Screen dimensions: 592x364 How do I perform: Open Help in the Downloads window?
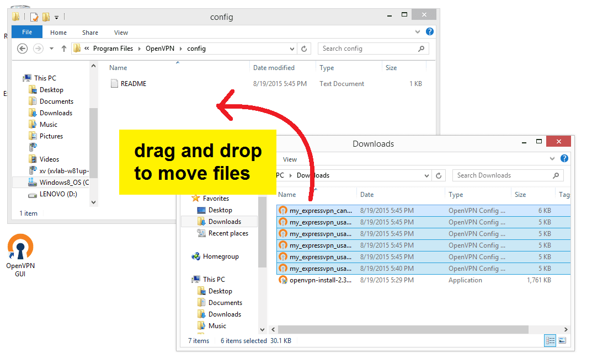point(564,159)
